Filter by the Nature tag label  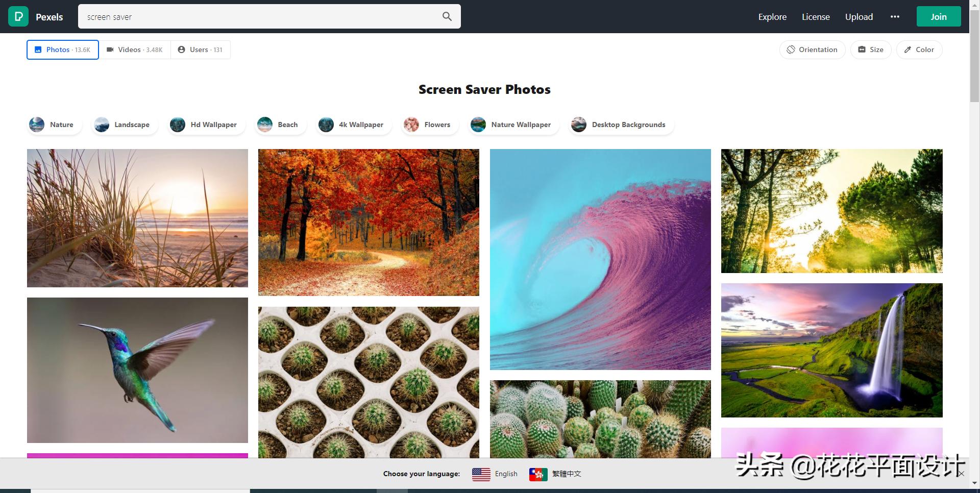[62, 125]
